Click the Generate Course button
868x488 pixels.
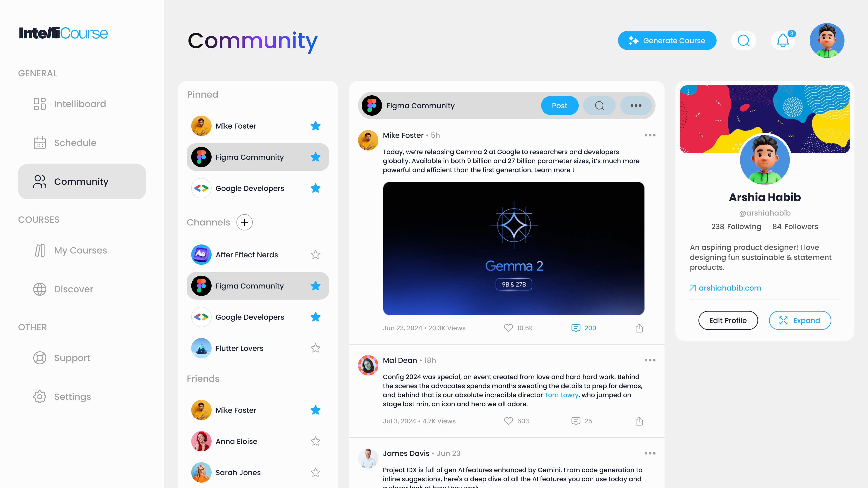pyautogui.click(x=667, y=40)
